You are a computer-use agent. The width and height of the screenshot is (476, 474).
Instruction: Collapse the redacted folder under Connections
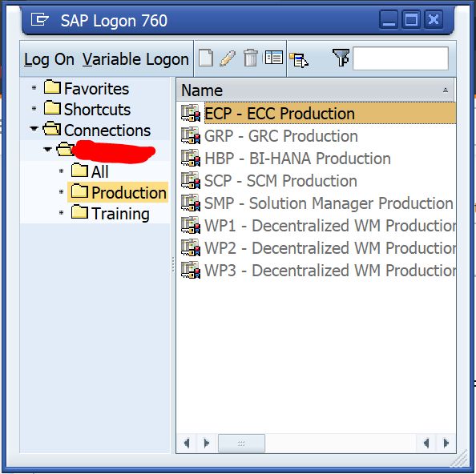pyautogui.click(x=47, y=149)
